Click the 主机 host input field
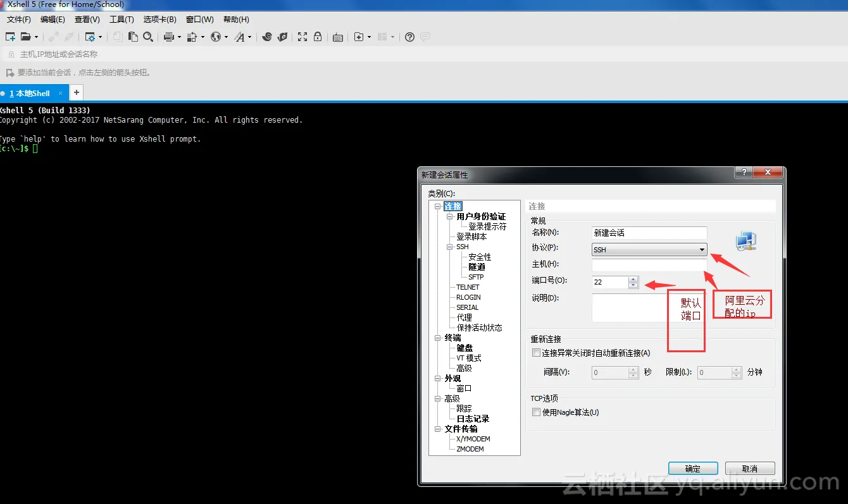848x504 pixels. (649, 265)
